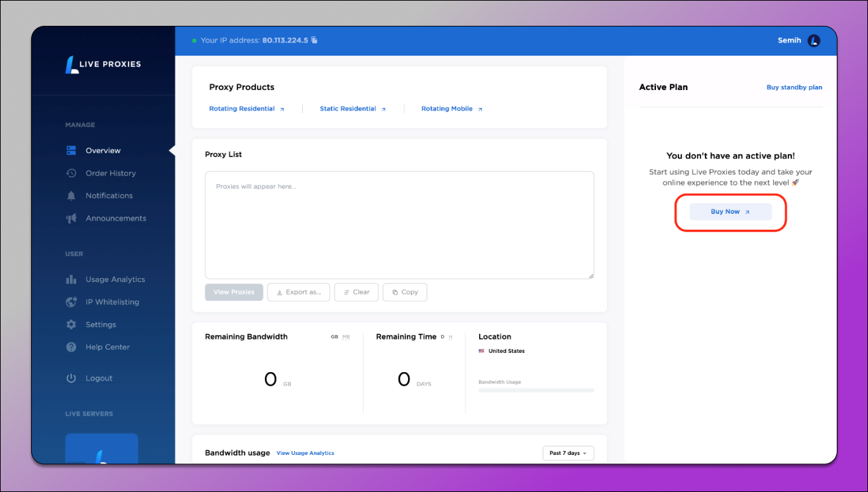Viewport: 868px width, 492px height.
Task: Click the Buy Now button
Action: coord(731,212)
